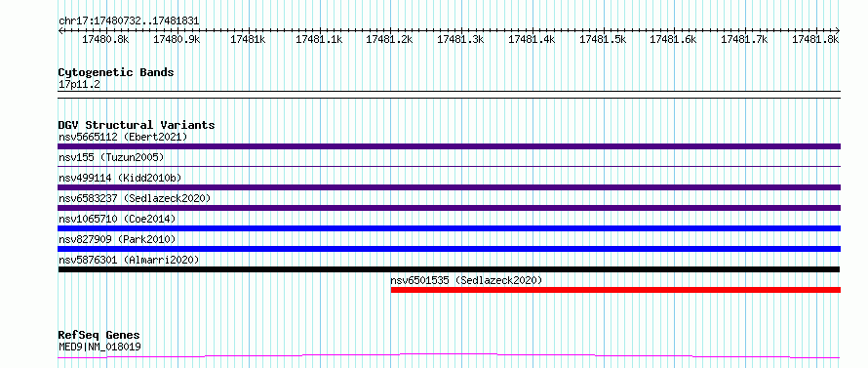Click the red nsv6501535 variant bar
Screen dimensions: 868x368
(615, 290)
